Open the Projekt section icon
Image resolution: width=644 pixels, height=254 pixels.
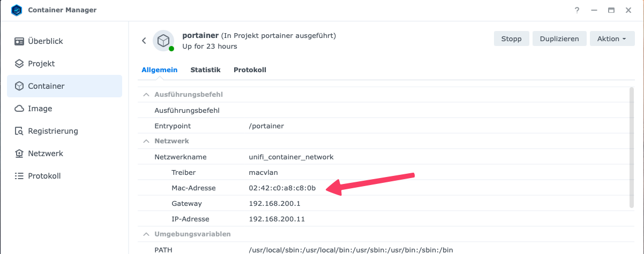click(19, 64)
